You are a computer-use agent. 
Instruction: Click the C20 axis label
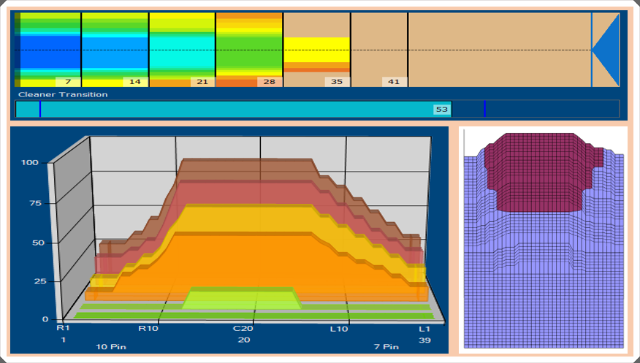pyautogui.click(x=243, y=329)
